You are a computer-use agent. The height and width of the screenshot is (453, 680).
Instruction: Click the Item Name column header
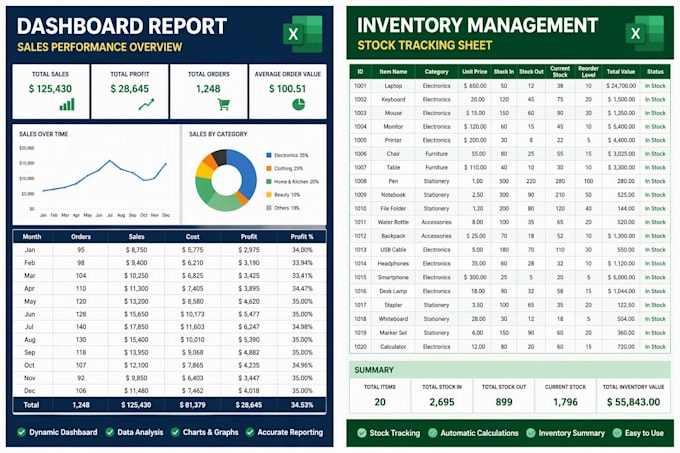[393, 72]
